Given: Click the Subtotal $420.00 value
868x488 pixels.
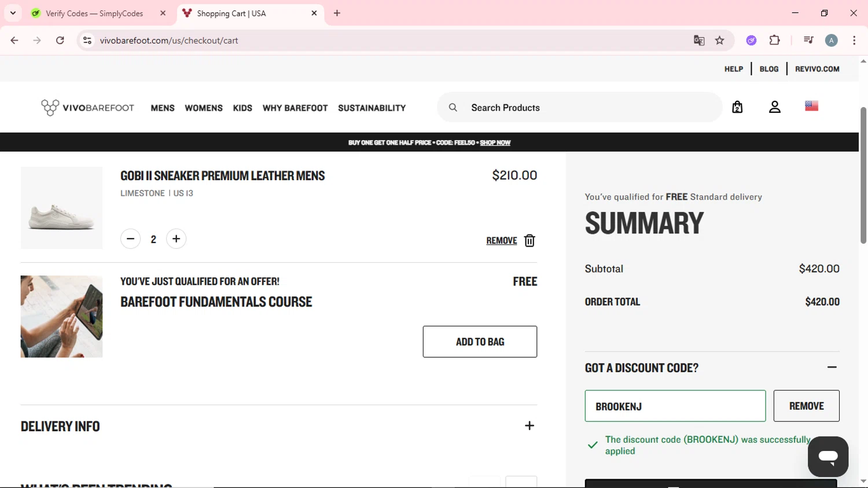Looking at the screenshot, I should [x=819, y=269].
